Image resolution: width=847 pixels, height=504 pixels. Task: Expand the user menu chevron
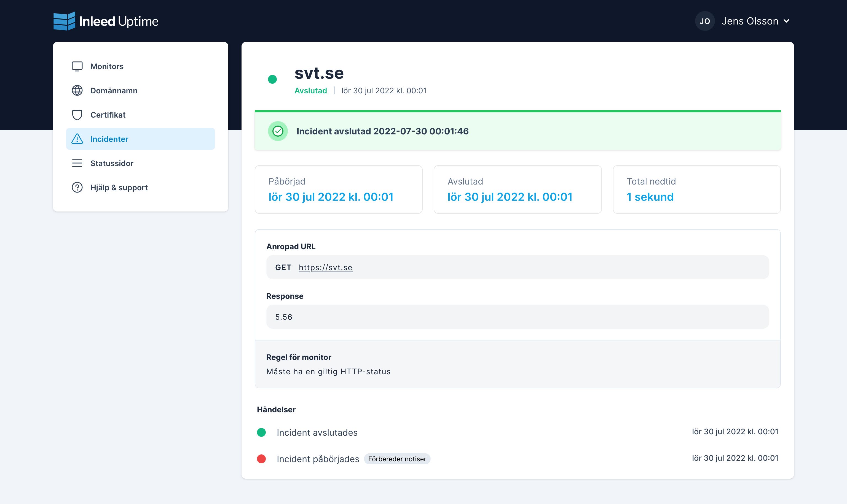pyautogui.click(x=786, y=21)
